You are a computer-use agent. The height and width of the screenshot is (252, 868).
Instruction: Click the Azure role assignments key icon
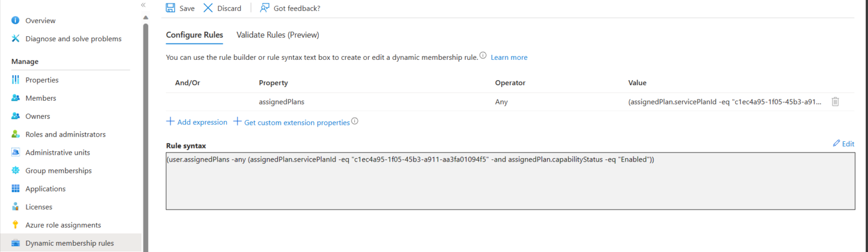15,225
